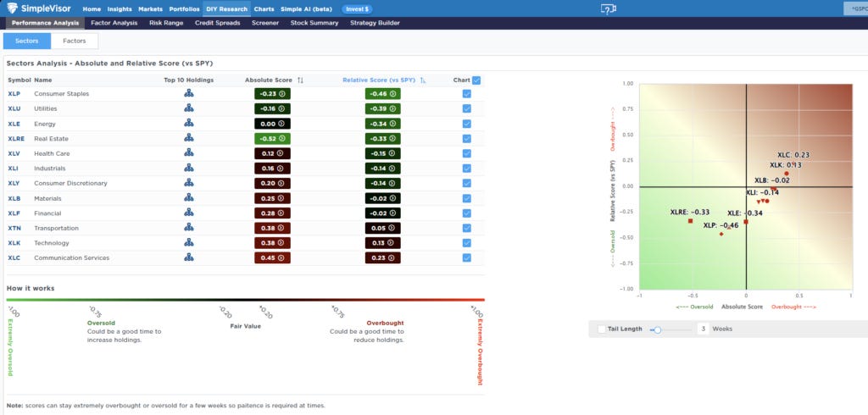Viewport: 868px width, 415px height.
Task: Sort by Absolute Score arrows icon
Action: coord(300,80)
